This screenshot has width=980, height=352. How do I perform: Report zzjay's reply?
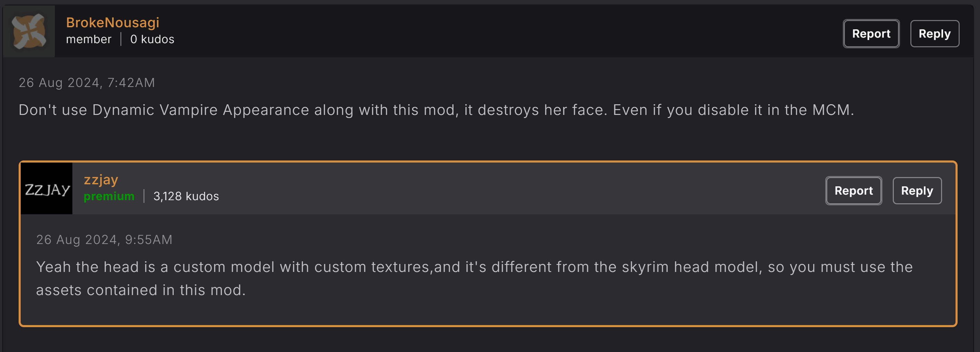(x=853, y=190)
